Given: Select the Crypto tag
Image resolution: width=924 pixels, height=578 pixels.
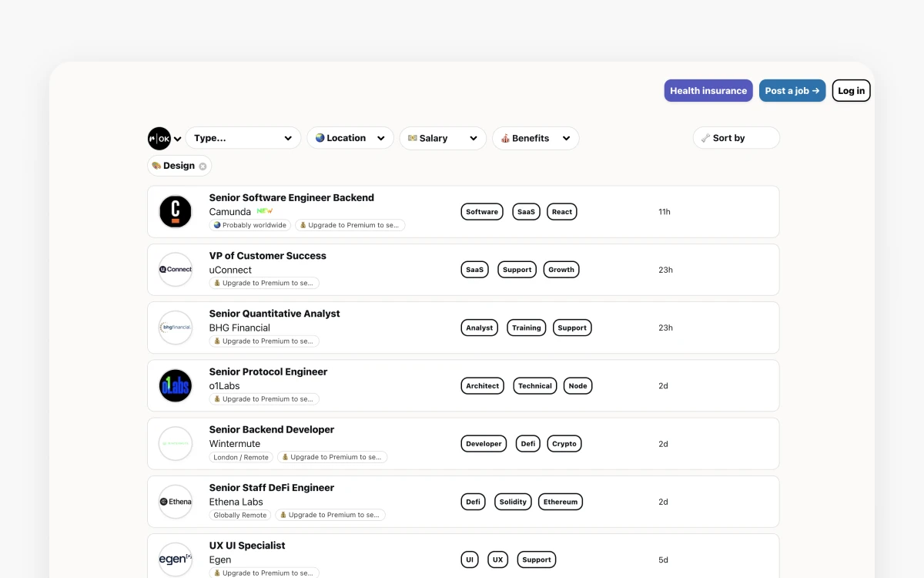Looking at the screenshot, I should tap(564, 444).
